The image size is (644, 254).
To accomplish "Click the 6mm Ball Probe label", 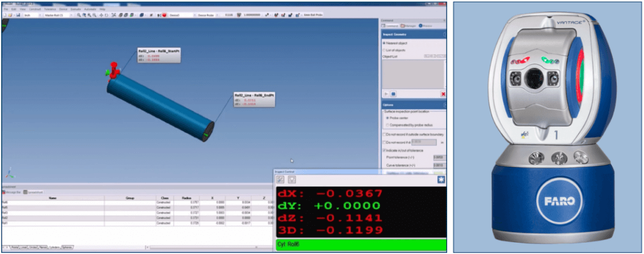I will click(x=313, y=14).
